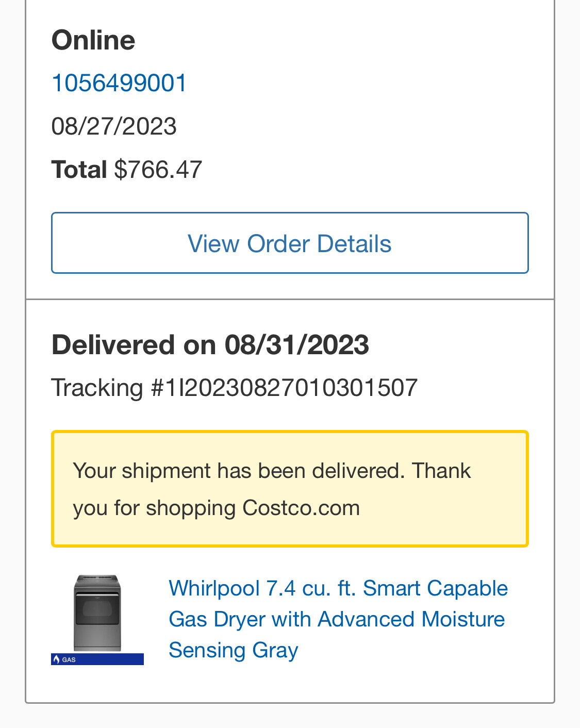Click the Costco.com text in the notice
This screenshot has height=728, width=580.
301,508
